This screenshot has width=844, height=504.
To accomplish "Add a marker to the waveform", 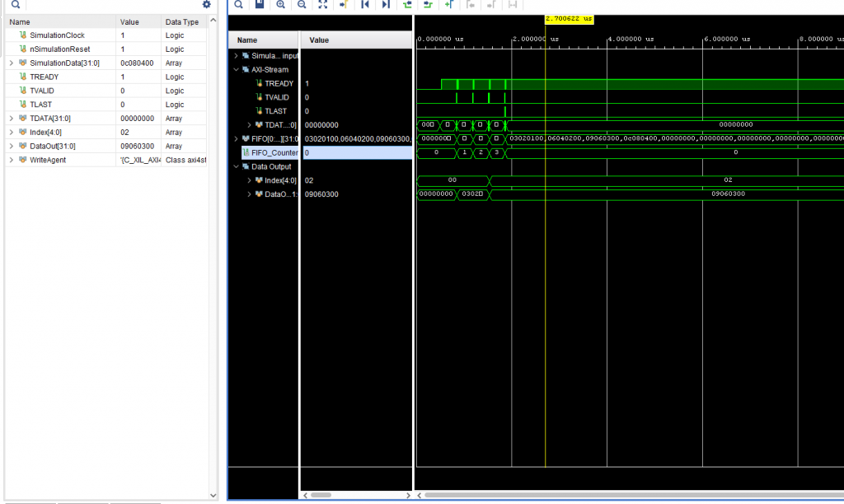I will coord(449,5).
